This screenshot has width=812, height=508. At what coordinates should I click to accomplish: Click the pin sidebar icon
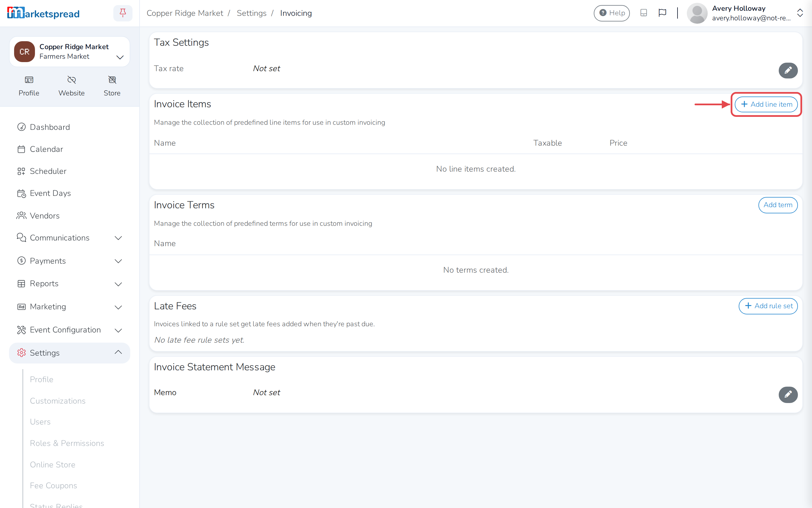(x=123, y=13)
